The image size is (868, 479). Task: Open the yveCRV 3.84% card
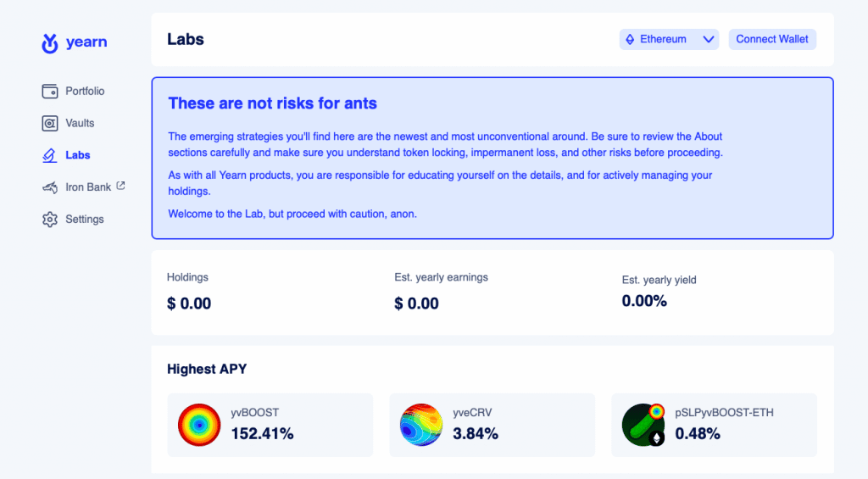click(492, 425)
